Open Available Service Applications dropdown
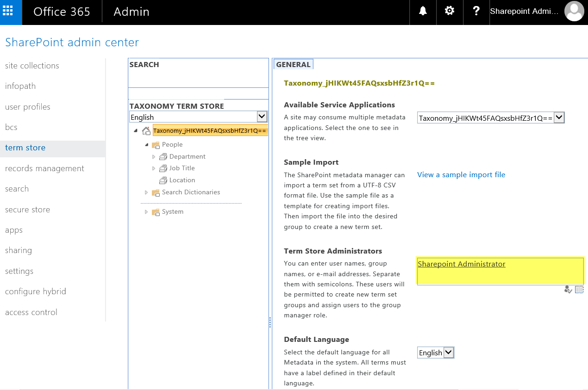The width and height of the screenshot is (588, 390). coord(491,118)
